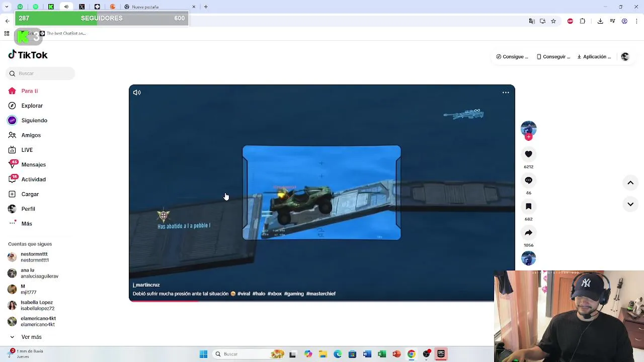Go to Explorar in TikTok sidebar
This screenshot has height=362, width=644.
click(26, 106)
